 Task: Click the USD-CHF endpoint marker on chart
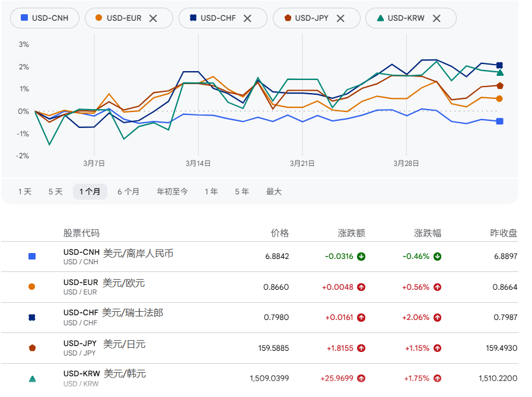pos(500,65)
